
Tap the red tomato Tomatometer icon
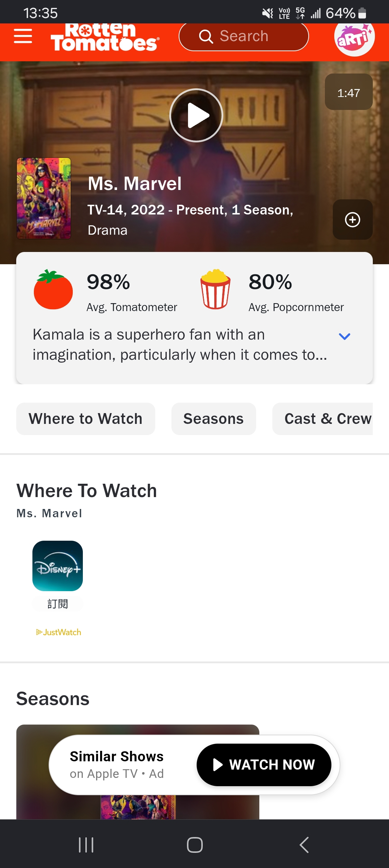53,289
